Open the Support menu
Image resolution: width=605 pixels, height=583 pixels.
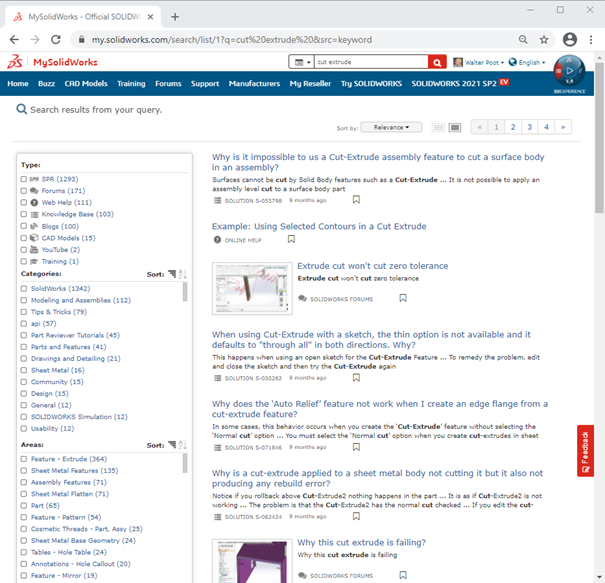click(205, 83)
